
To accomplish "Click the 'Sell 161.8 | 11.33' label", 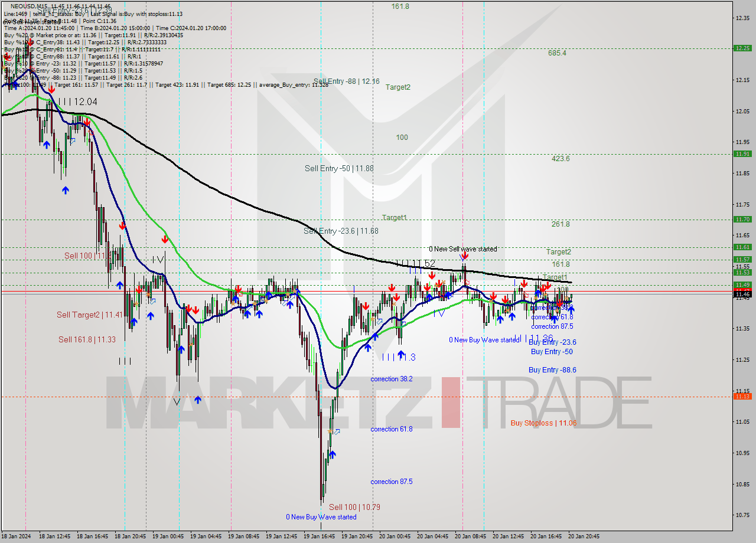I will 87,339.
